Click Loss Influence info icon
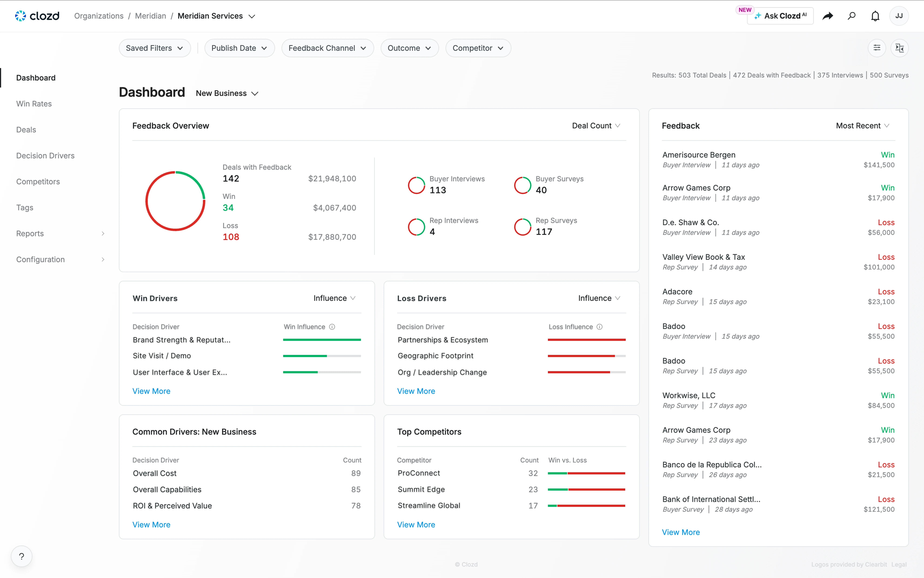924x578 pixels. point(600,327)
